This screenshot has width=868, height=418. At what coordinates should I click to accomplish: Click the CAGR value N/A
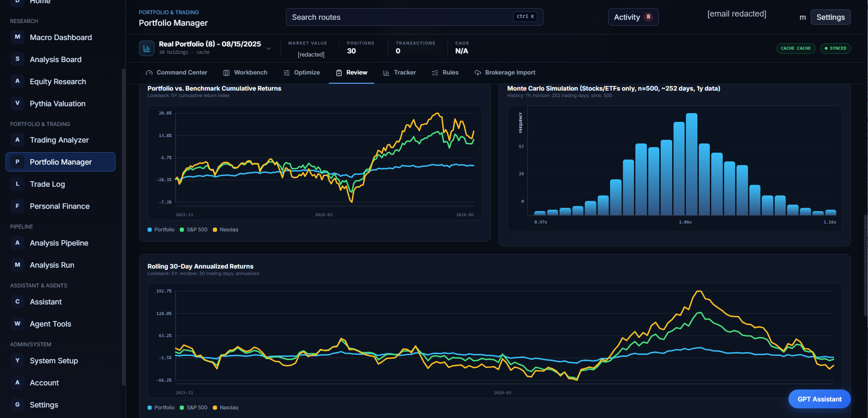pyautogui.click(x=462, y=51)
